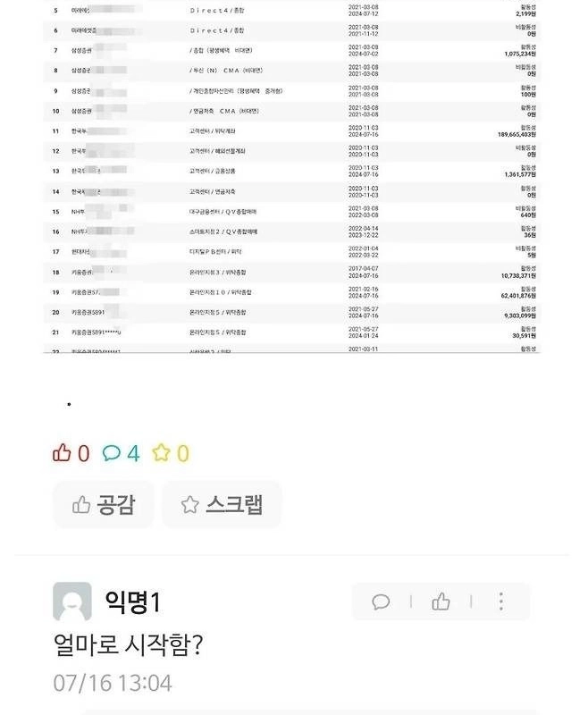
Task: Like 익명1's comment with thumbs-up icon
Action: coord(441,601)
